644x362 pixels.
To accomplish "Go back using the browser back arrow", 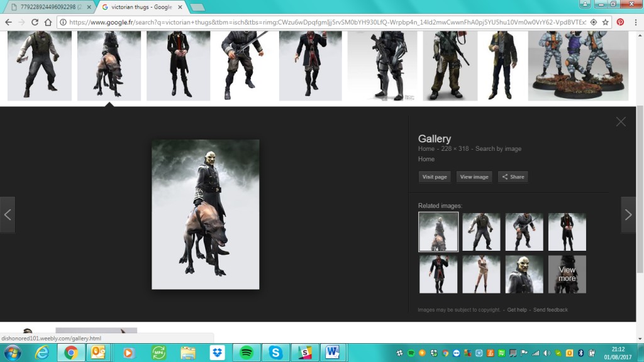I will (x=9, y=22).
